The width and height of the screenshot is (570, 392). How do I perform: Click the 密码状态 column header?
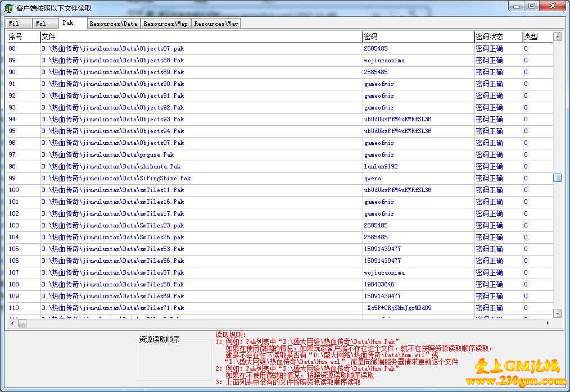click(499, 37)
